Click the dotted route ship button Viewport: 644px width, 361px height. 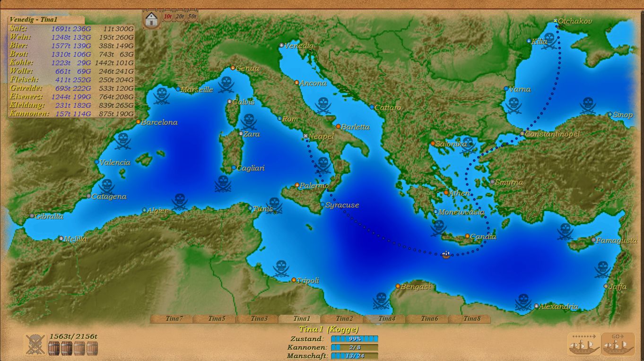click(x=584, y=344)
